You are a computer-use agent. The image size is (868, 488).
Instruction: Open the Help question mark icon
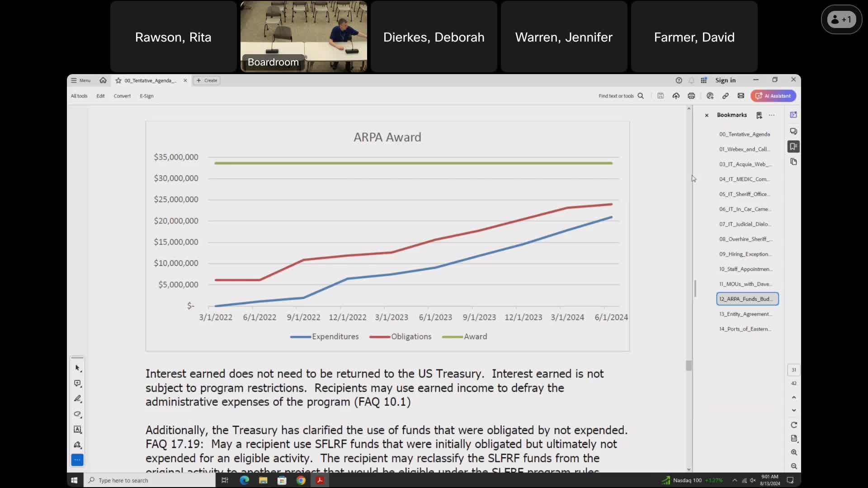pyautogui.click(x=679, y=80)
